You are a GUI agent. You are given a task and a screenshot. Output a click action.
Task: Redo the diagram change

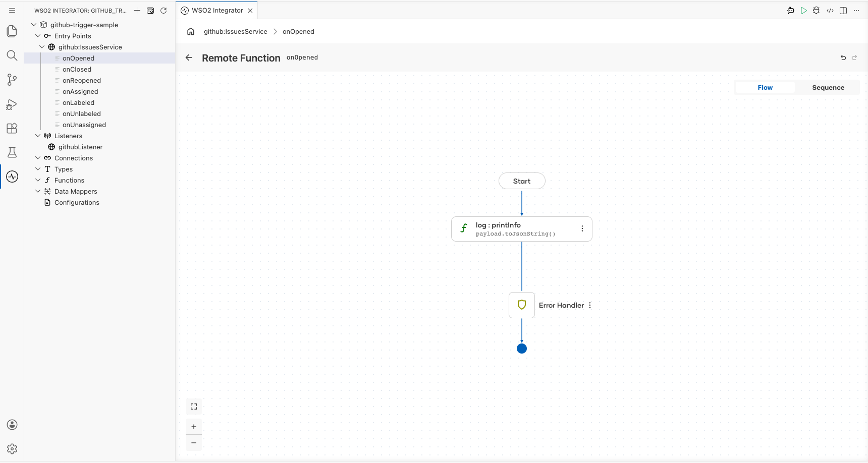854,57
